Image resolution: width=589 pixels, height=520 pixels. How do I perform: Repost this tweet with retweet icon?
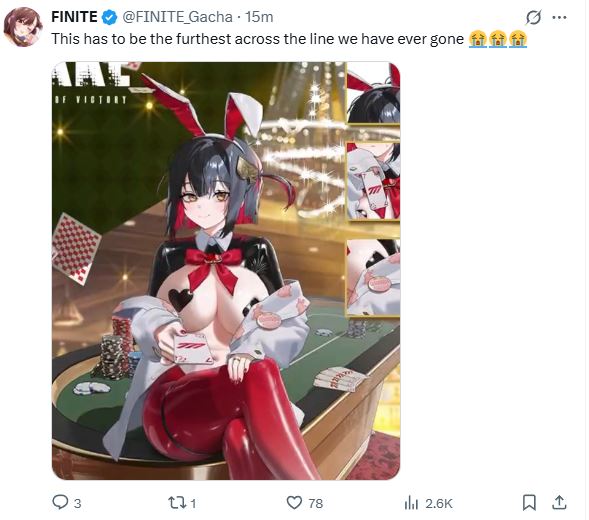(177, 503)
